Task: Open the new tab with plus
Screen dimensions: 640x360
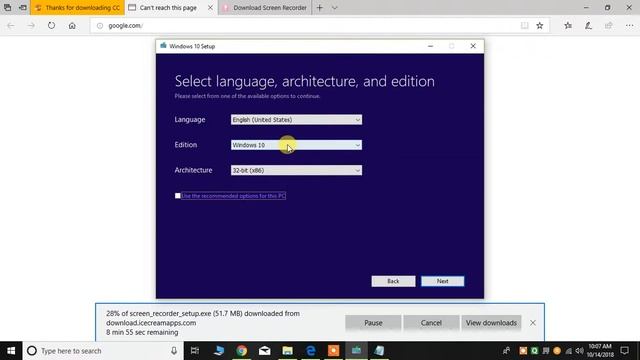Action: (x=320, y=8)
